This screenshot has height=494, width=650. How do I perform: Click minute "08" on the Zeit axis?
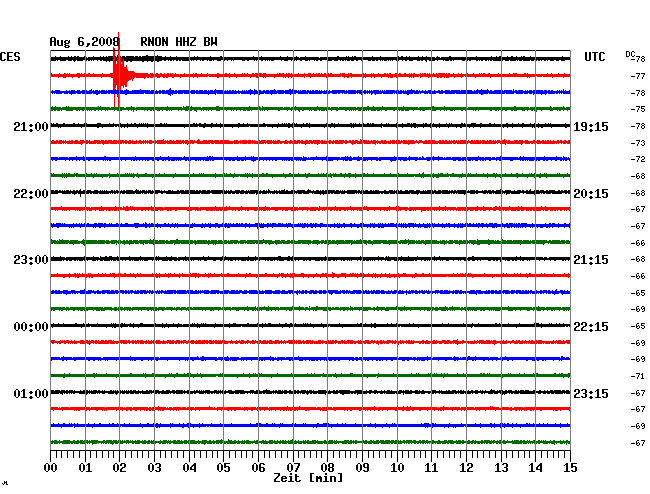pos(327,468)
